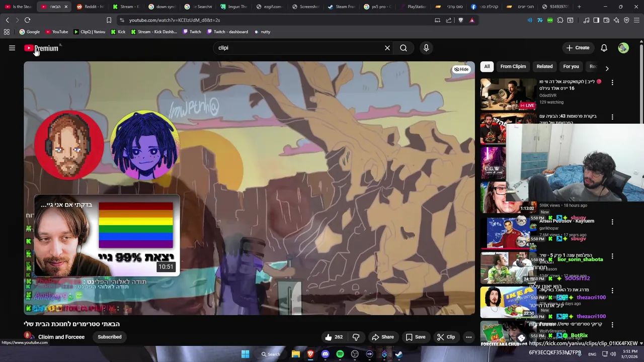Toggle the browser sidebar panel icon

pyautogui.click(x=596, y=20)
